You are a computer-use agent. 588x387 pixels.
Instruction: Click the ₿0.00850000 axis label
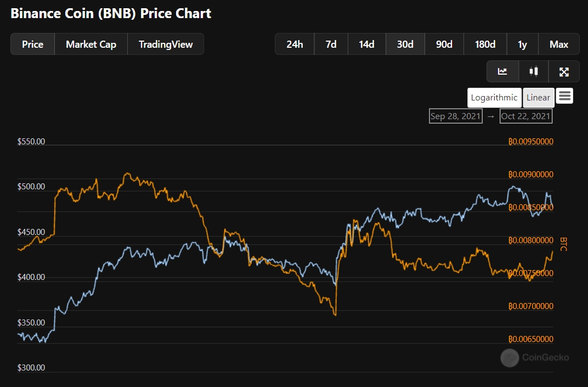tap(530, 207)
